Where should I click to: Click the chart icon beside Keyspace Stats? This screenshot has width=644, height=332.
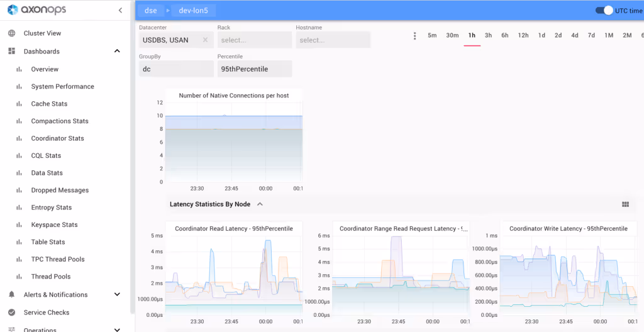point(19,224)
